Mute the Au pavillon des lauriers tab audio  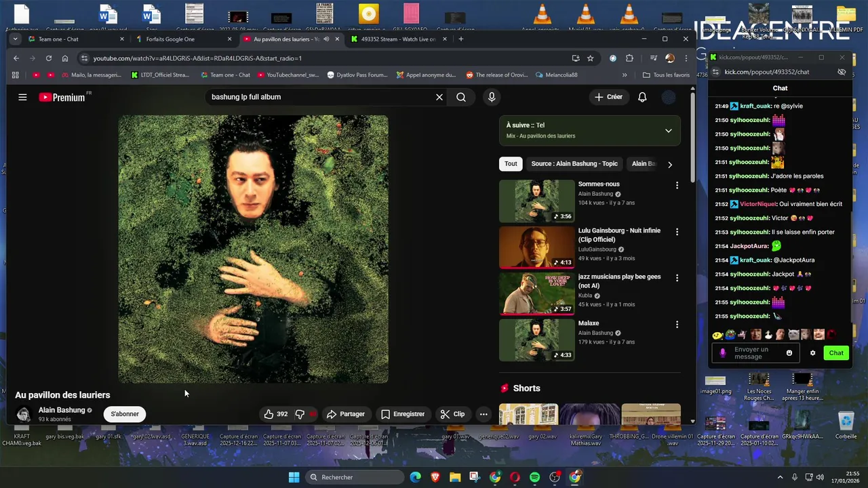pos(326,39)
